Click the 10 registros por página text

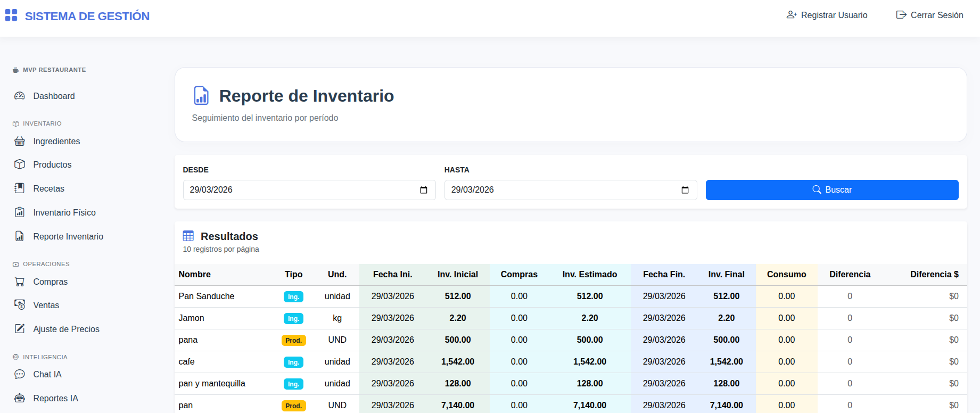click(221, 249)
